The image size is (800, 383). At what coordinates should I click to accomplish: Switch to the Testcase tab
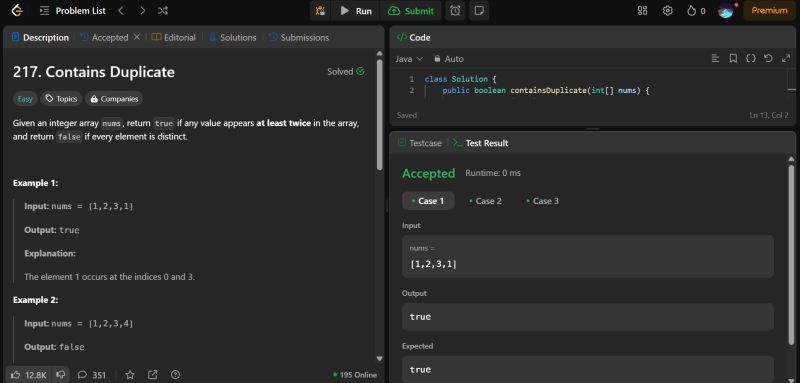[419, 143]
